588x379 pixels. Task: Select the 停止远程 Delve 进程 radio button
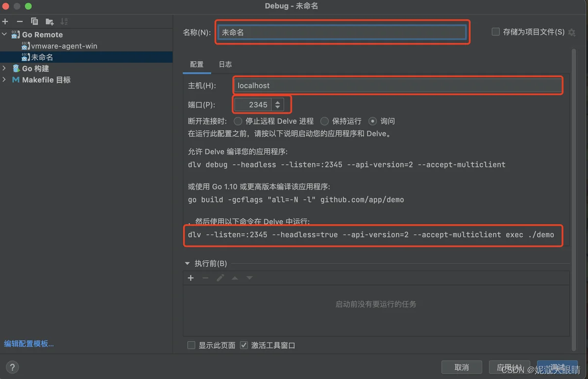tap(238, 121)
